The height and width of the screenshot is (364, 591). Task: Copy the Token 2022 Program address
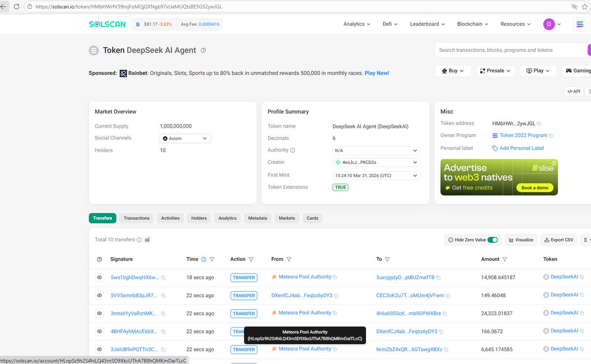point(551,135)
